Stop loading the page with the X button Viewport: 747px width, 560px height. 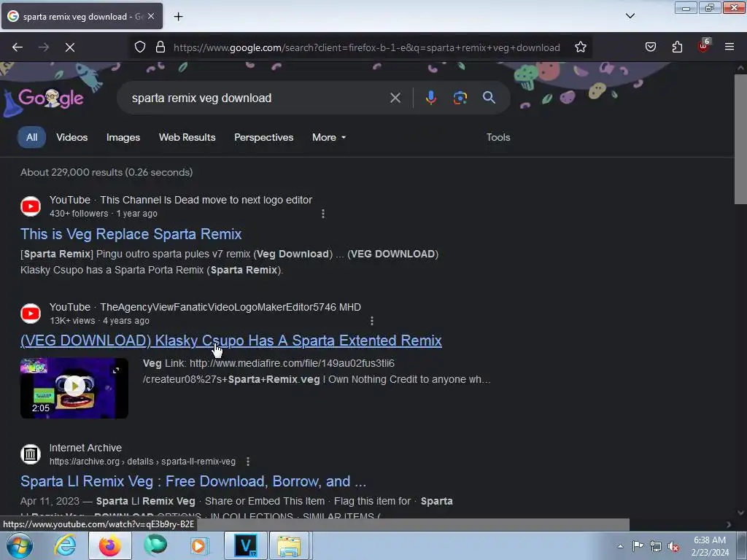[x=70, y=47]
